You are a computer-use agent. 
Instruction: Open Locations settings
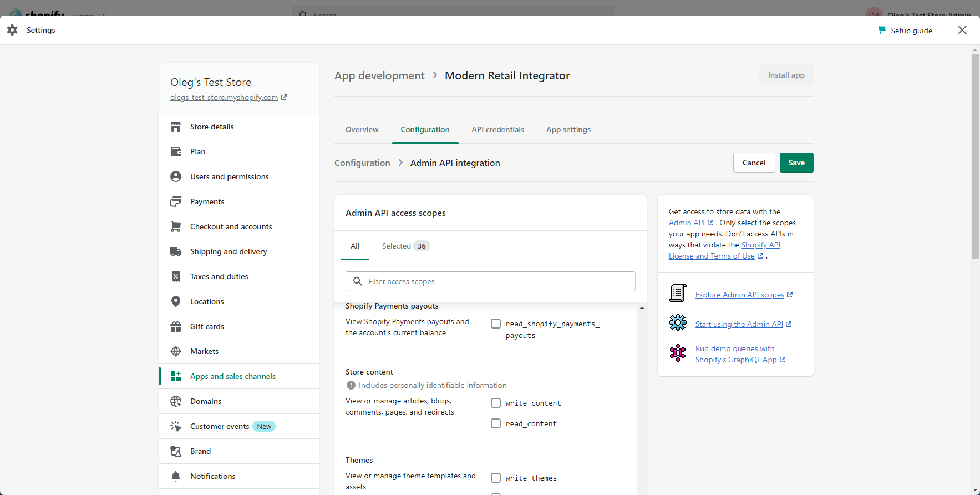coord(239,301)
